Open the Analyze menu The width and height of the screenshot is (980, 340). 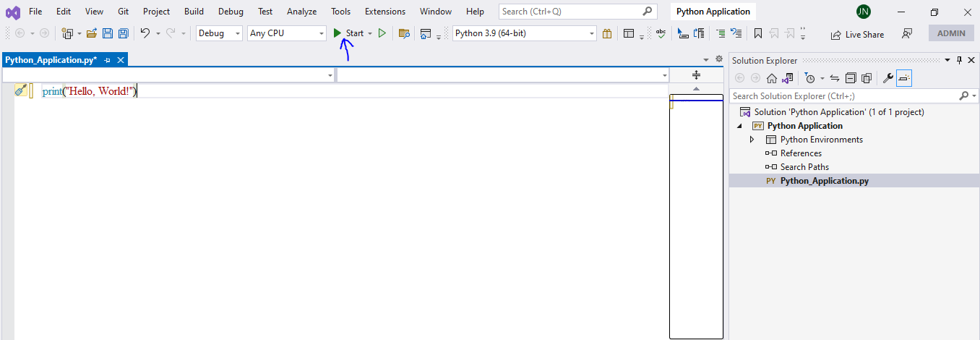301,12
